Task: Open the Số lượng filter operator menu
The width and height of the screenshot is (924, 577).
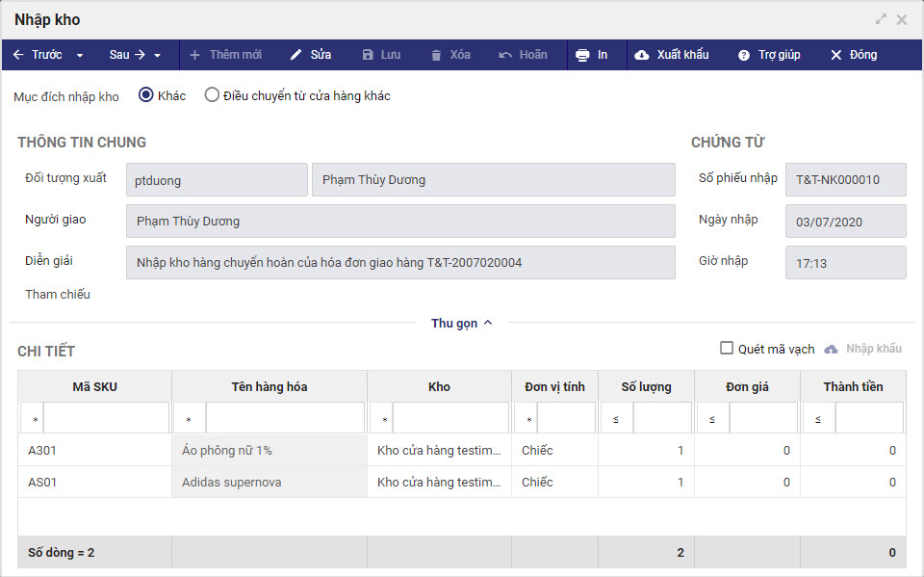Action: 616,419
